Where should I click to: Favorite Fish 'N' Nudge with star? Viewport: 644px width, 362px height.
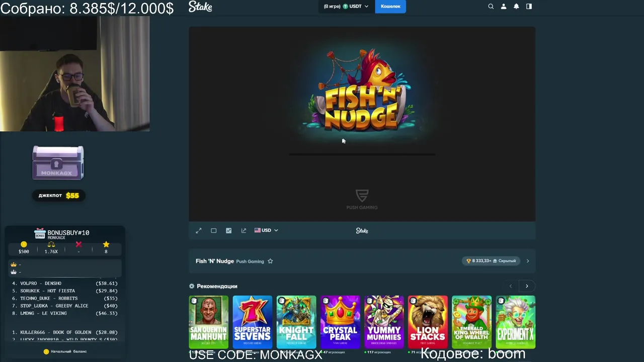(270, 261)
